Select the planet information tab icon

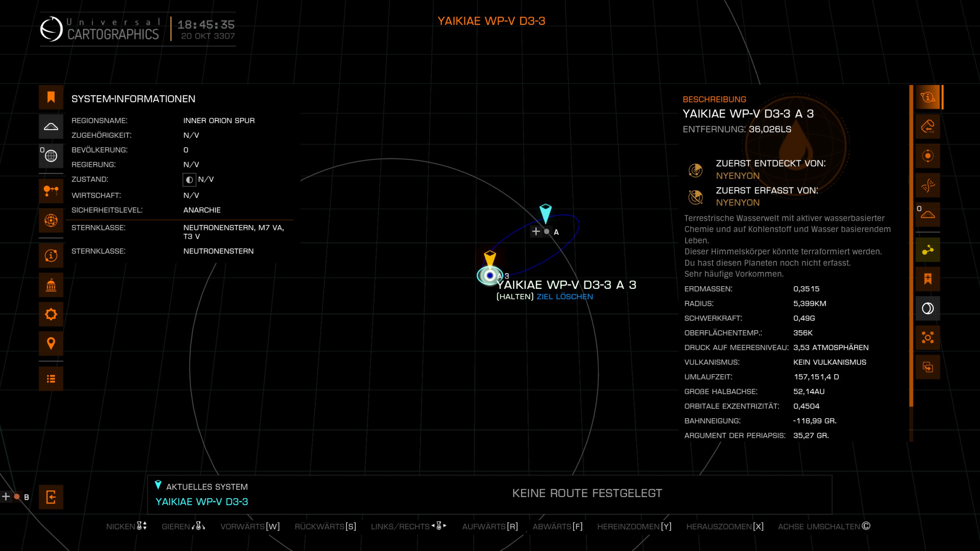point(928,97)
